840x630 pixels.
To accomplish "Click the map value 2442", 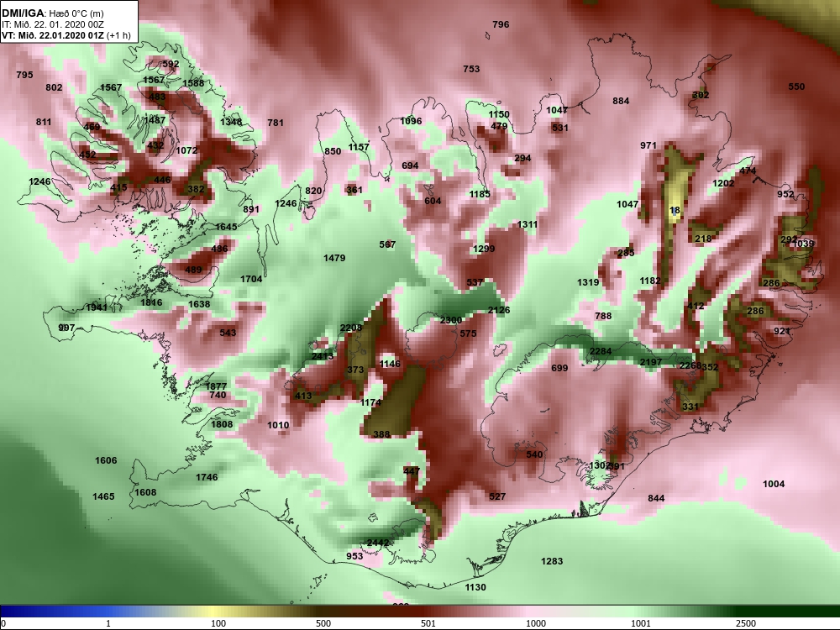I will pyautogui.click(x=378, y=543).
